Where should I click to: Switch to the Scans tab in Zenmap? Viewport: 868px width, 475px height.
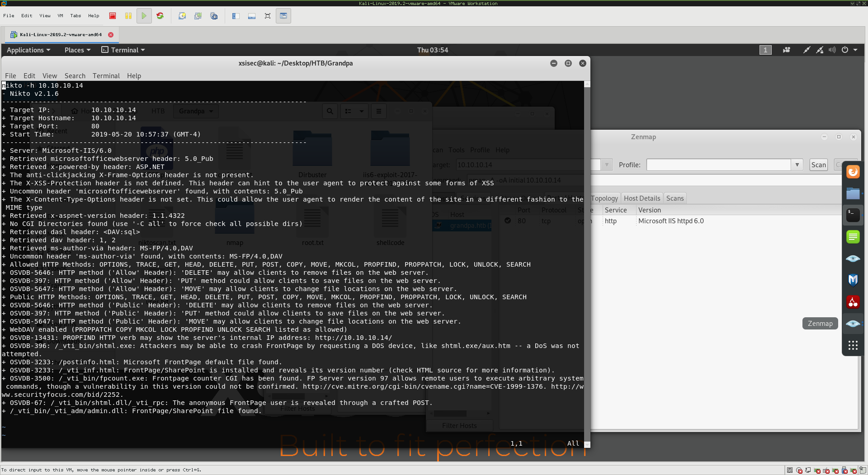coord(675,198)
